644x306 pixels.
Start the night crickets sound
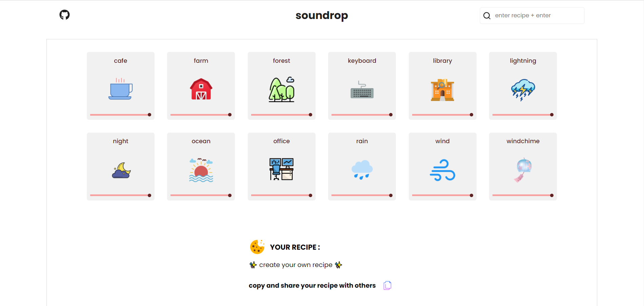[120, 170]
